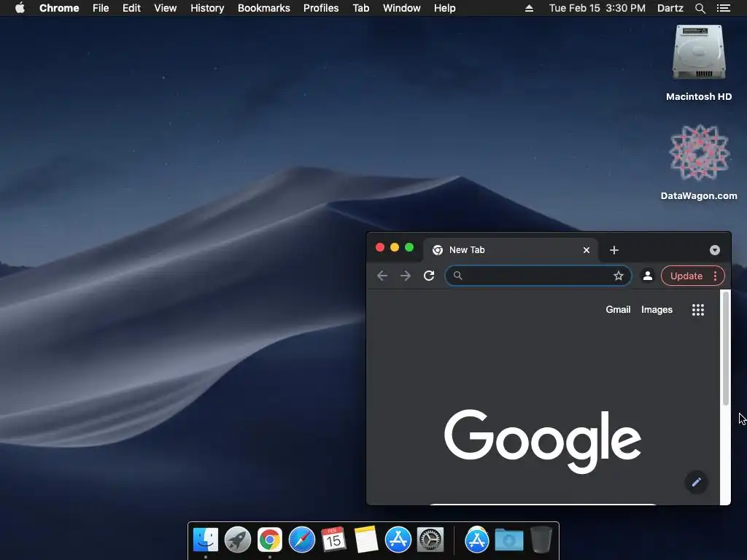This screenshot has height=560, width=747.
Task: Click the Update button in Chrome
Action: (686, 276)
